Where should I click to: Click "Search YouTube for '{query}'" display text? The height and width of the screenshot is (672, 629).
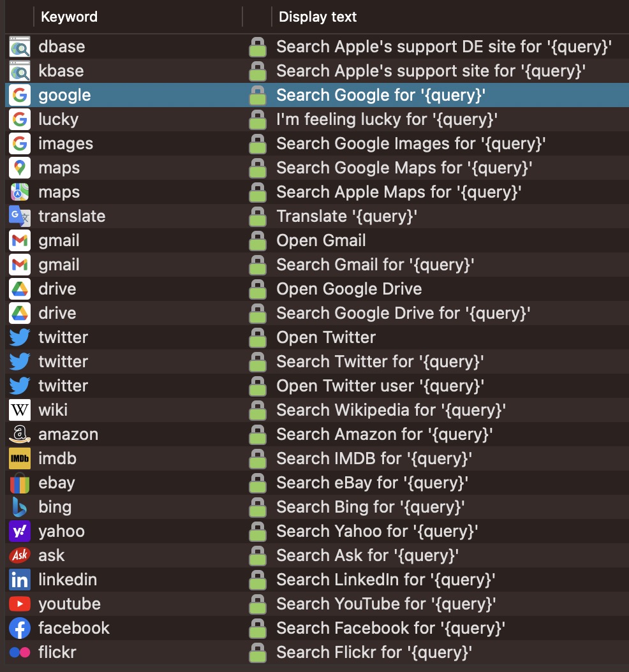coord(387,603)
